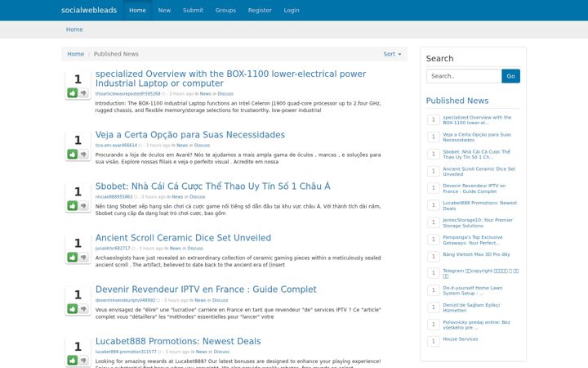Open the Sort dropdown

click(392, 54)
